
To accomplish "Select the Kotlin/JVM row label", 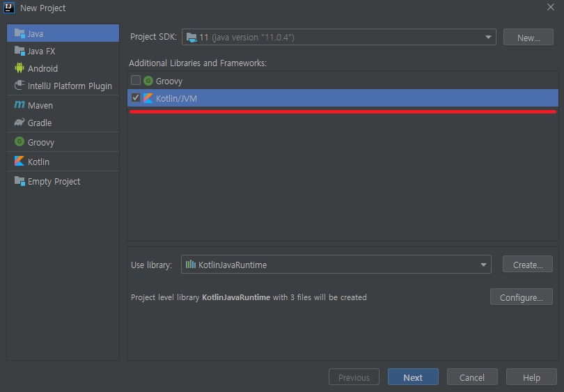I will click(x=176, y=98).
